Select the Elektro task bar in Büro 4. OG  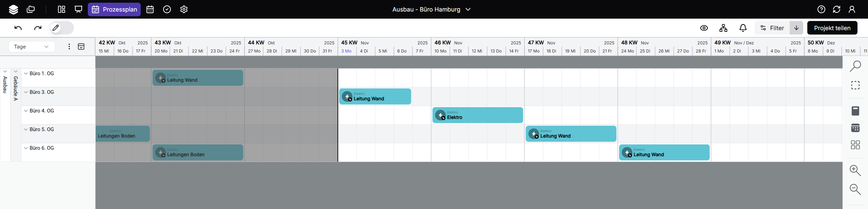coord(477,115)
